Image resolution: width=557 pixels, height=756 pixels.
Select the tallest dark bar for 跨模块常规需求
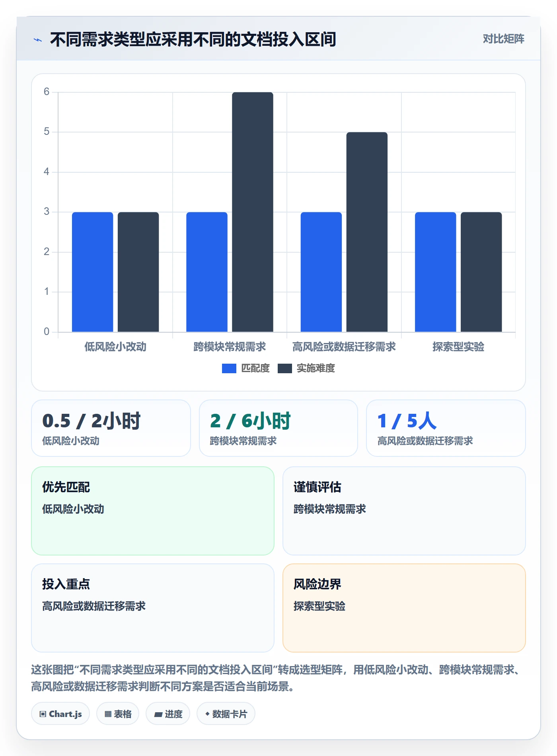[x=253, y=212]
